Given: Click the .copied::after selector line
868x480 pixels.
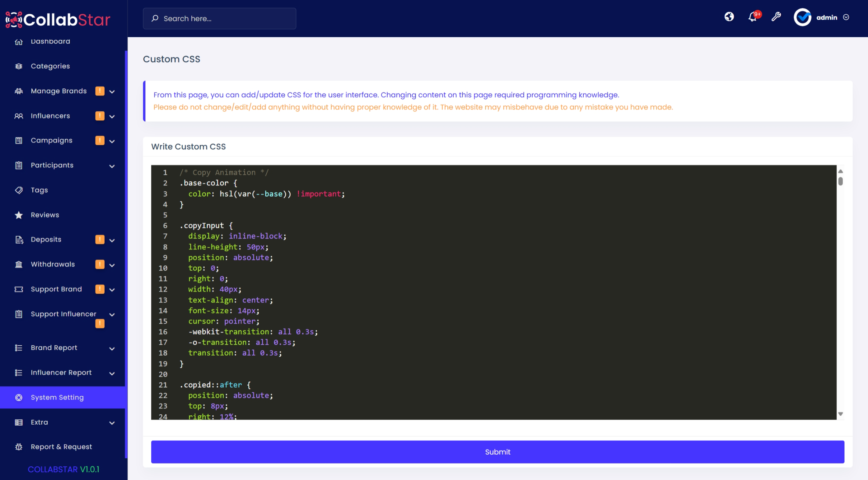Looking at the screenshot, I should tap(215, 385).
